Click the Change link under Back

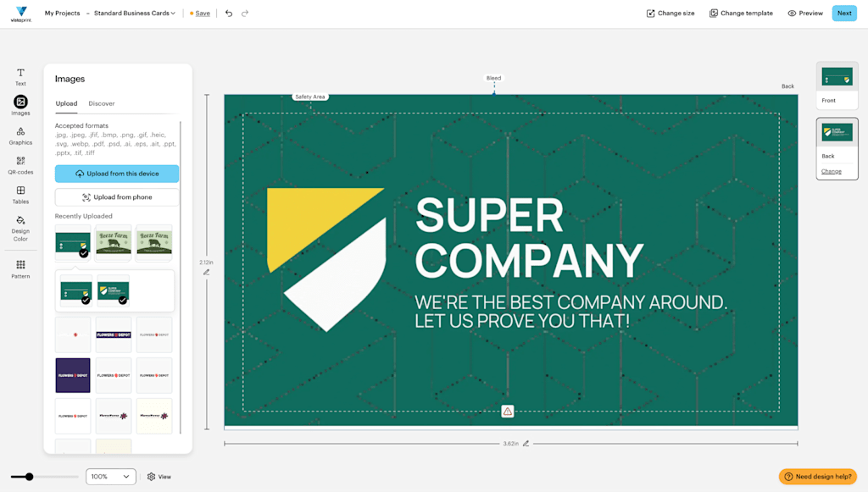831,171
